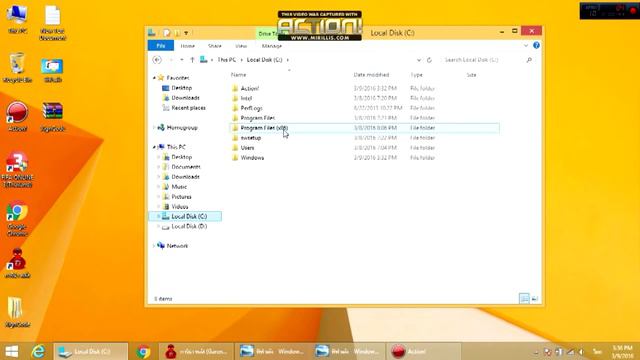Open Google Chrome from taskbar
Screen dimensions: 640x360
click(143, 351)
